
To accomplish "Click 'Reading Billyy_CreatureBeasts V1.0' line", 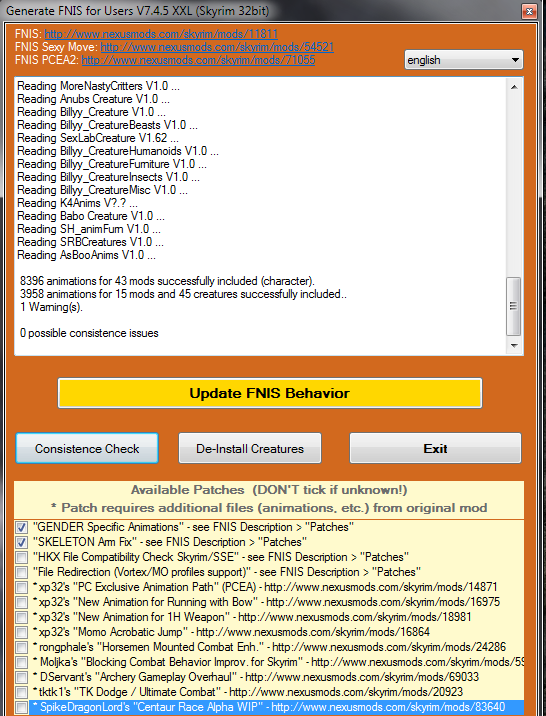I will pyautogui.click(x=108, y=125).
